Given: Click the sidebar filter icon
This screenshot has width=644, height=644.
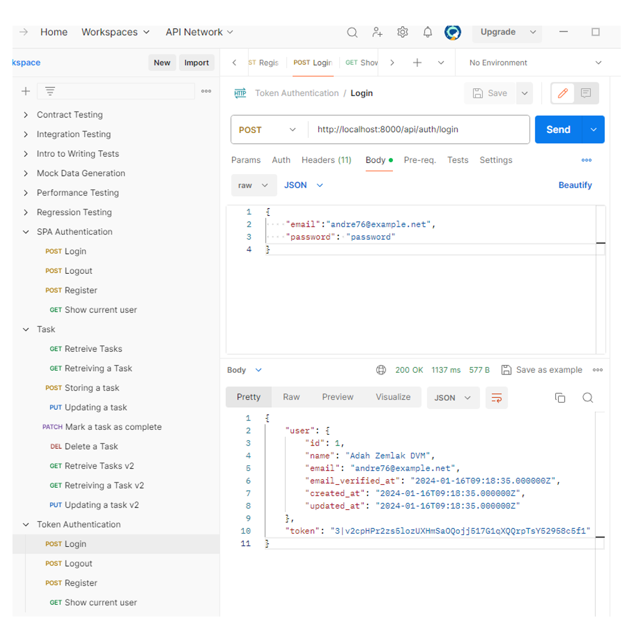Looking at the screenshot, I should click(50, 91).
